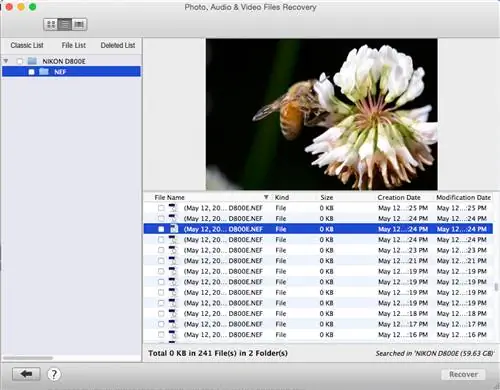Click the back arrow button
The height and width of the screenshot is (390, 500).
click(26, 374)
